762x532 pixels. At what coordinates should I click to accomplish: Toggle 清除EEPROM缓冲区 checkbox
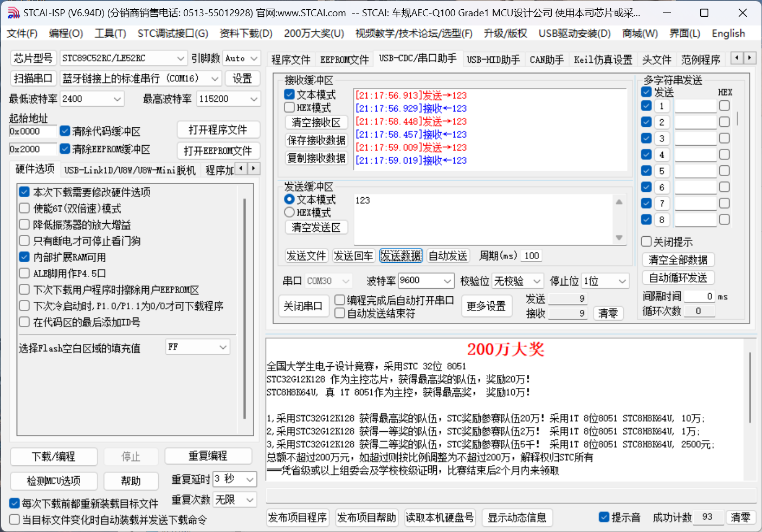[x=65, y=149]
